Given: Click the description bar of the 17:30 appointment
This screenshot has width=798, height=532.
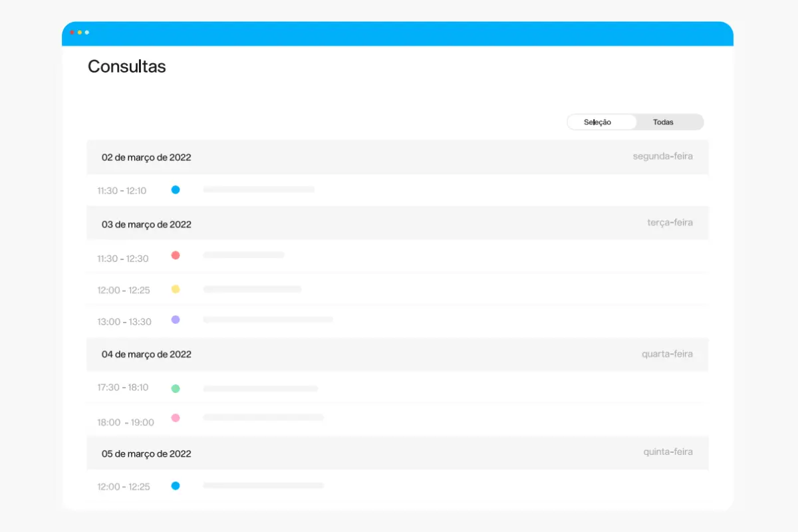Looking at the screenshot, I should click(x=260, y=388).
